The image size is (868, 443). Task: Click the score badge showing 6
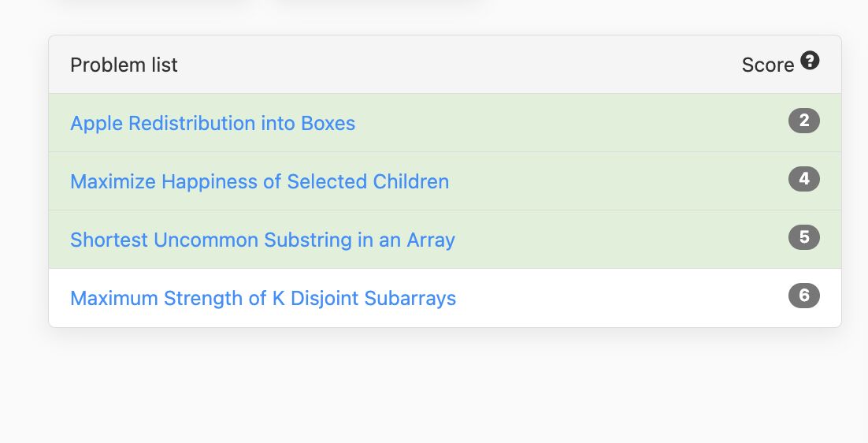coord(803,295)
